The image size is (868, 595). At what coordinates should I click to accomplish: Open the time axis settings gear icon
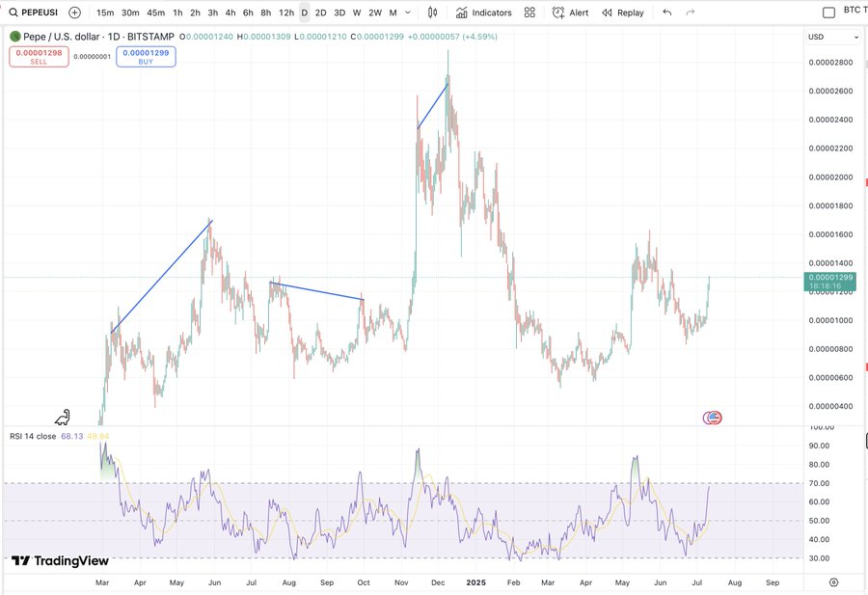coord(833,582)
